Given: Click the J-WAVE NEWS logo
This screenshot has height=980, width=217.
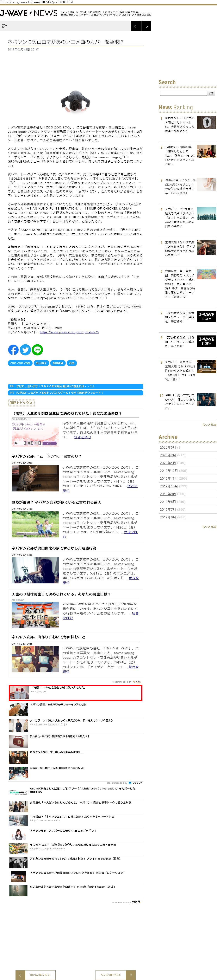Looking at the screenshot, I should tap(28, 13).
